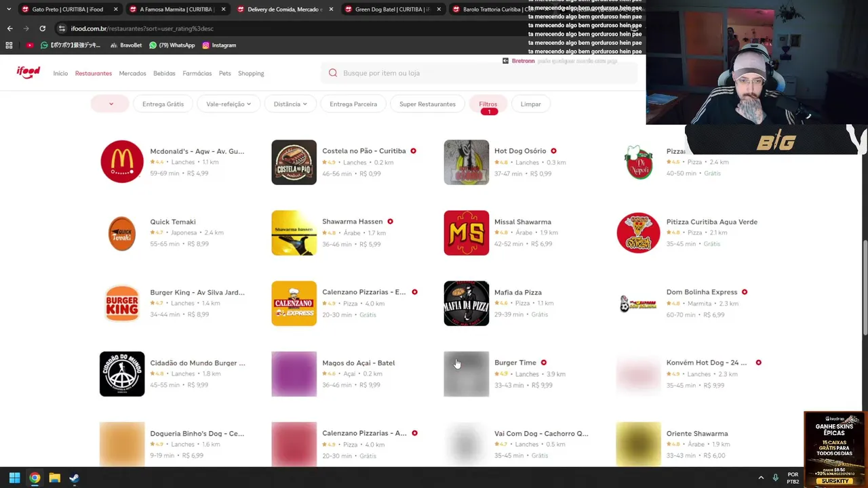The image size is (868, 488).
Task: Open the Chrome apps grid icon
Action: pyautogui.click(x=9, y=45)
